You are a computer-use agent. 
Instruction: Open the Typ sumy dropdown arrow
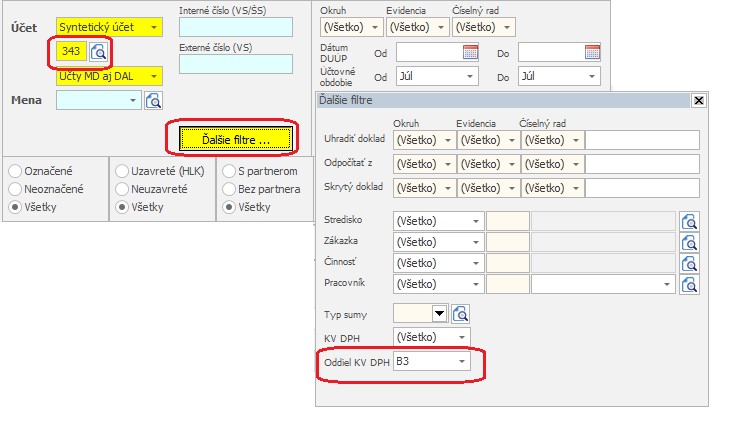coord(438,313)
